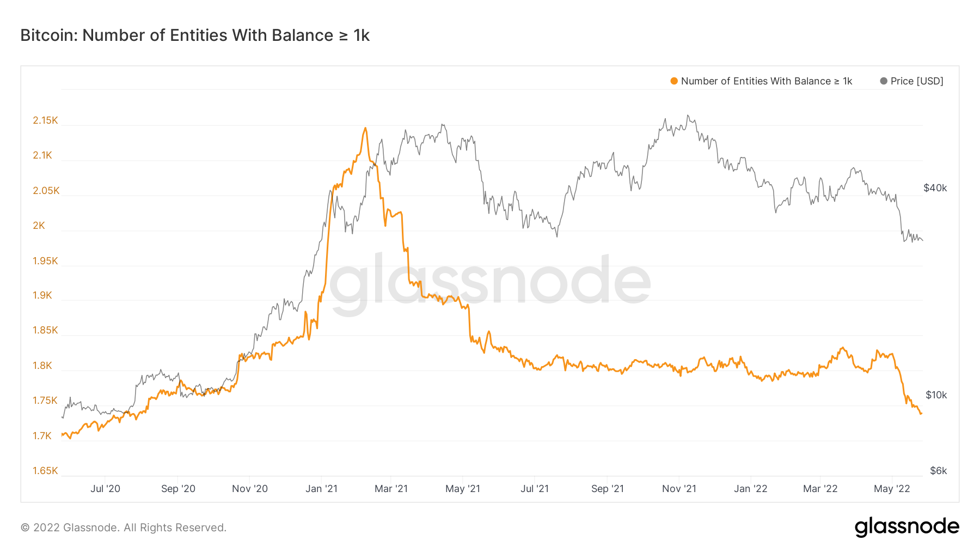
Task: Click the Sep '21 x-axis label
Action: tap(608, 489)
